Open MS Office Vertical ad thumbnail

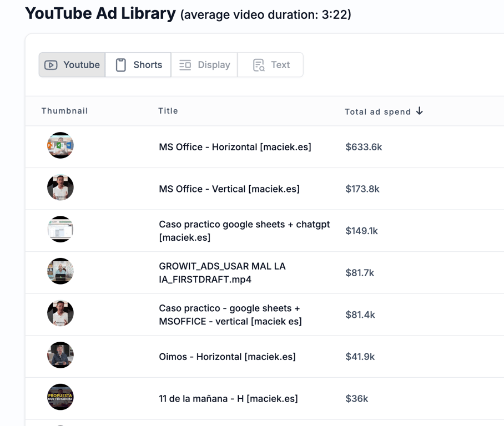(x=61, y=187)
